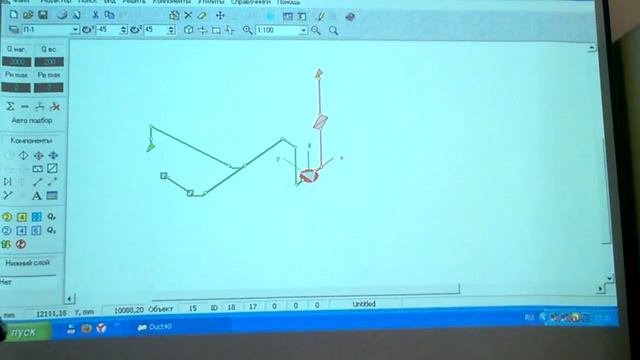The width and height of the screenshot is (640, 360).
Task: Cut selection with the scissors icon
Action: coord(95,16)
